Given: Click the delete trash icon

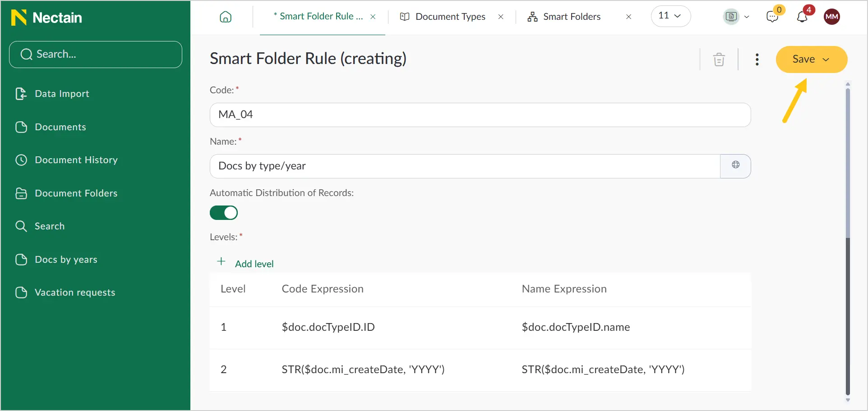Looking at the screenshot, I should pyautogui.click(x=719, y=59).
